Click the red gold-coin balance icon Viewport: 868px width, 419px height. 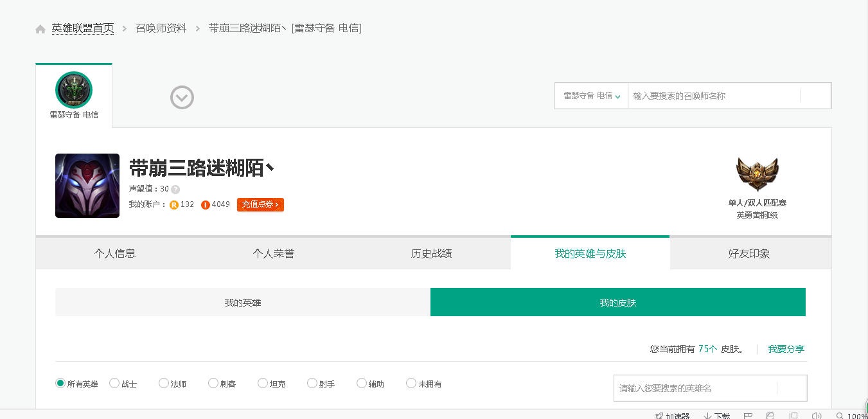tap(206, 205)
